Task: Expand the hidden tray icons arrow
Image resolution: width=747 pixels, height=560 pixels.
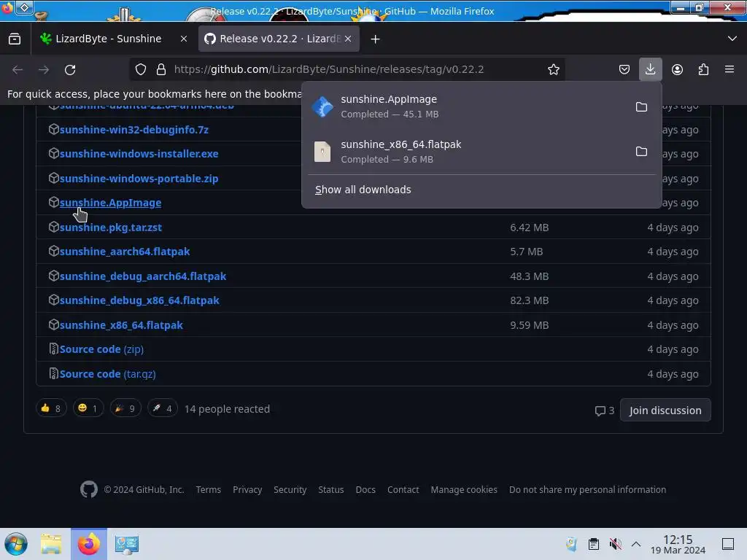Action: point(636,544)
